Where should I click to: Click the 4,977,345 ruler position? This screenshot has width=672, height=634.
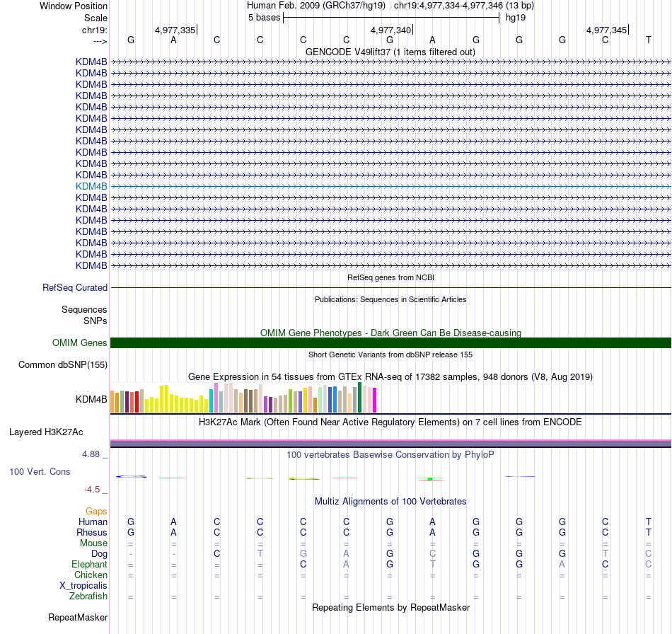pos(607,30)
